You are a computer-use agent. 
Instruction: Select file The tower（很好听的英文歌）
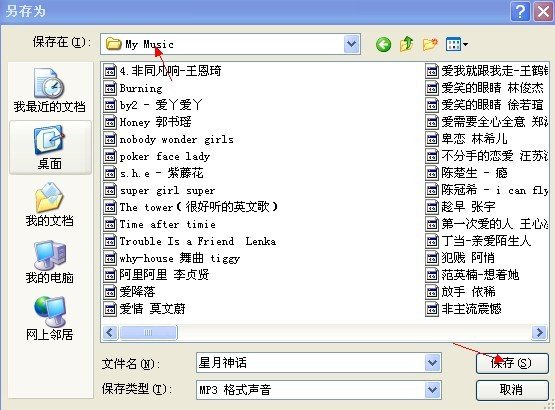click(x=191, y=207)
